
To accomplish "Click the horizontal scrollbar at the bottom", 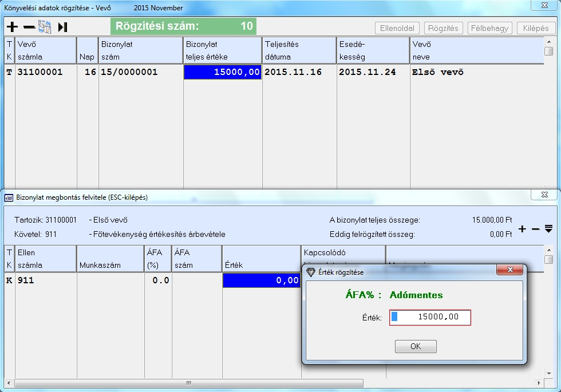I will click(189, 383).
